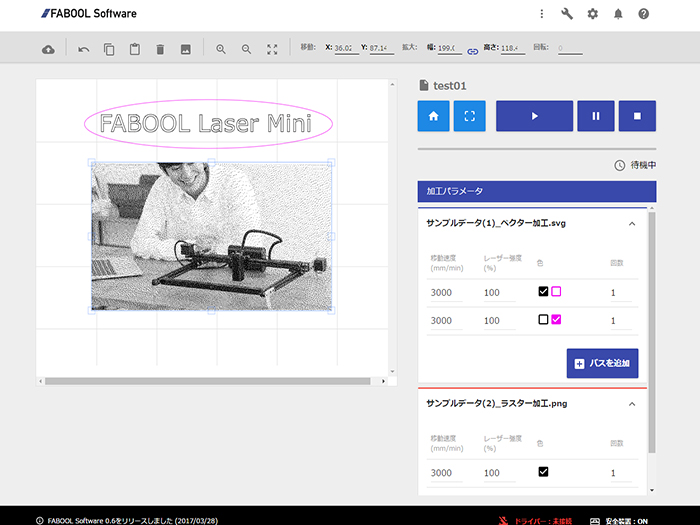Image resolution: width=700 pixels, height=525 pixels.
Task: Click the parameter panel vertical scrollbar
Action: [652, 333]
